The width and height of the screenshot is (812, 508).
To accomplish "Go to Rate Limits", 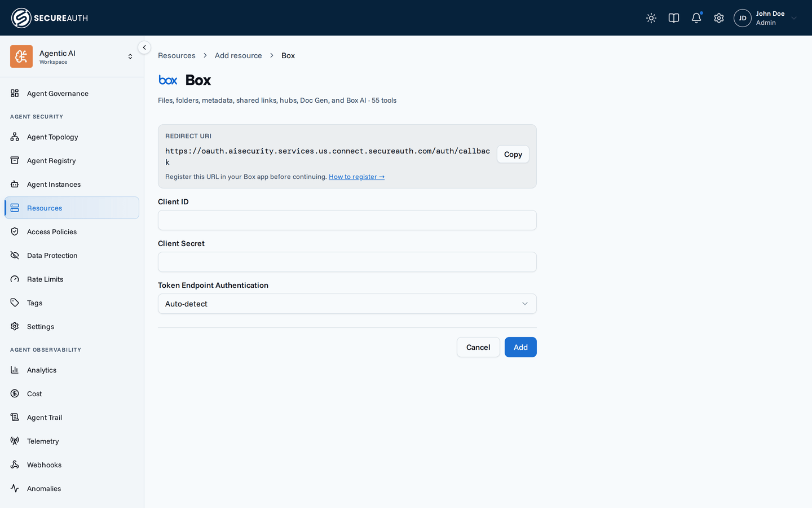I will click(x=72, y=279).
